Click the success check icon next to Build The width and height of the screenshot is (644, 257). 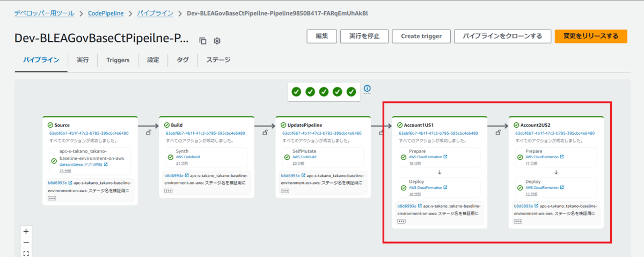click(x=167, y=125)
